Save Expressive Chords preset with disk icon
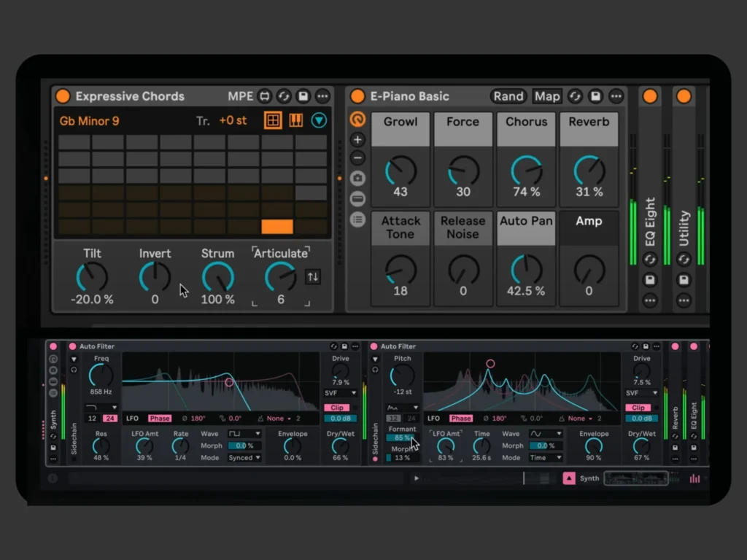747x560 pixels. coord(303,96)
